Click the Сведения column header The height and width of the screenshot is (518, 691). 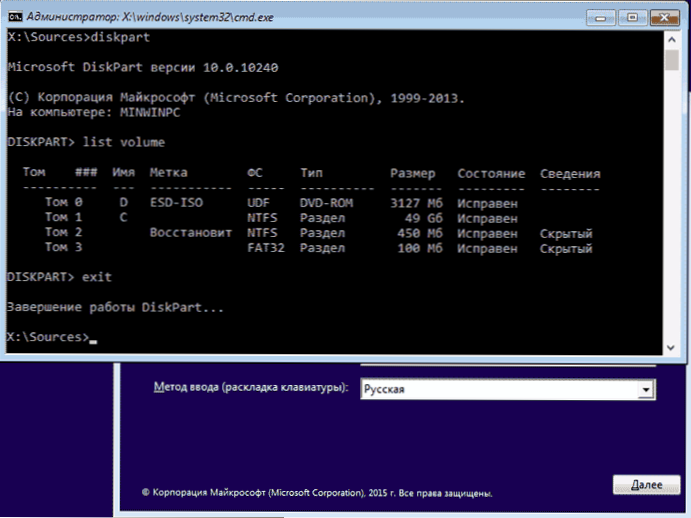click(570, 174)
